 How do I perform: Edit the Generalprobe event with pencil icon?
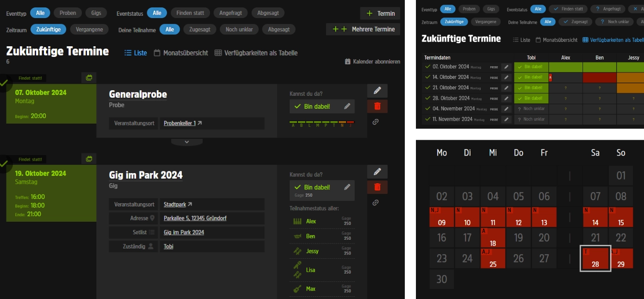click(x=377, y=91)
